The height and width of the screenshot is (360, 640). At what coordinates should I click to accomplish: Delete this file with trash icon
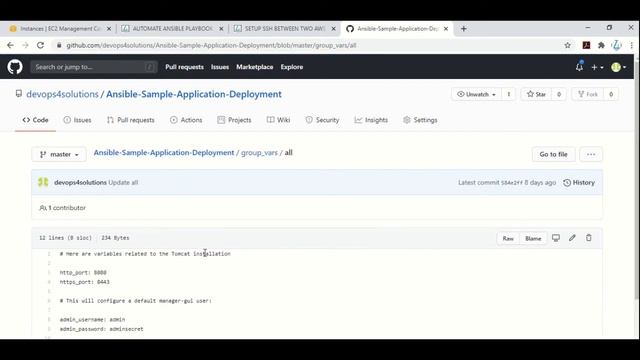coord(589,238)
